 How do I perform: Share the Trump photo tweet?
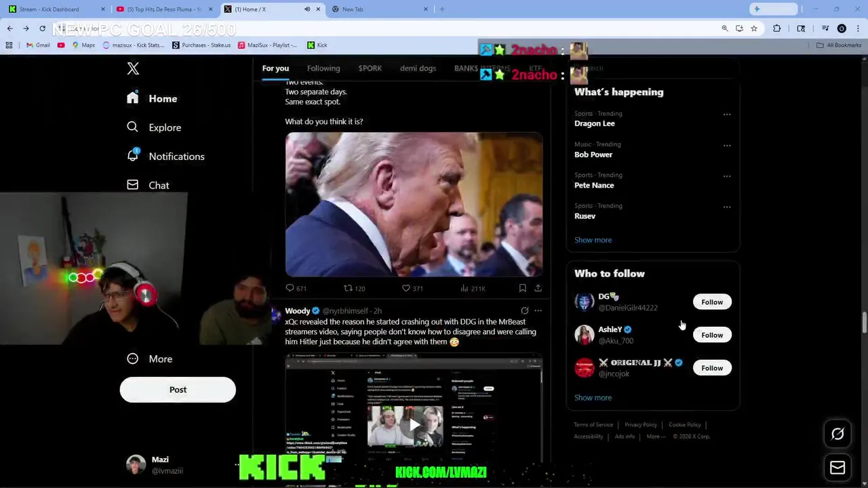point(538,288)
